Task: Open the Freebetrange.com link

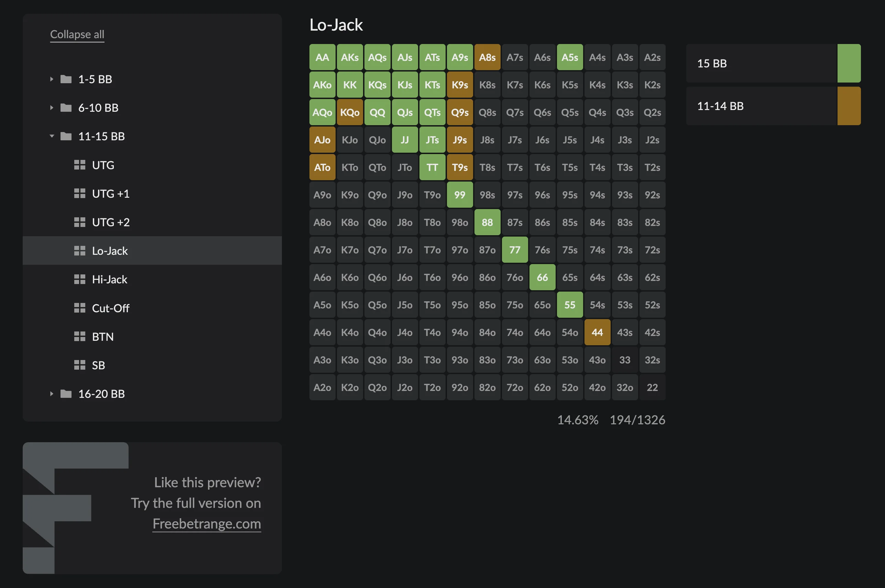Action: pyautogui.click(x=207, y=524)
